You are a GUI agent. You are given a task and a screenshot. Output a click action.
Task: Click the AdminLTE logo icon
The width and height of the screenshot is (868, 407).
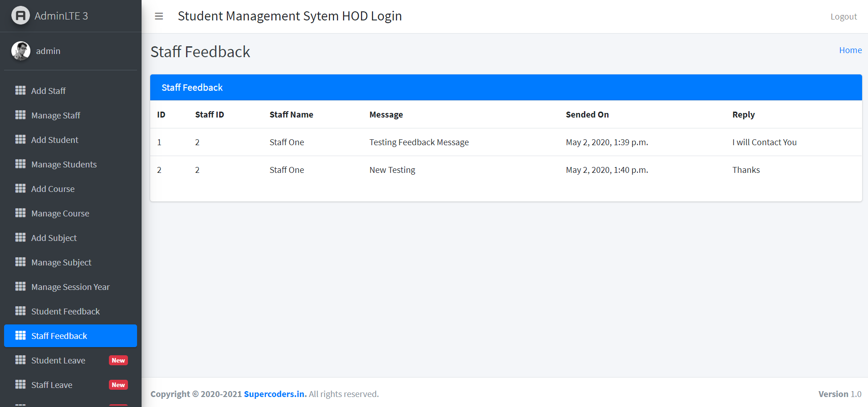[x=20, y=16]
